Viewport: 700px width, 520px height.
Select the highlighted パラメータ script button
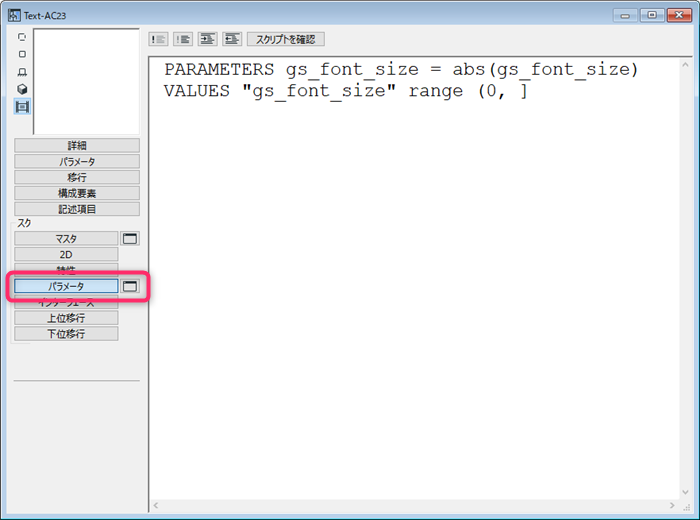(x=66, y=286)
